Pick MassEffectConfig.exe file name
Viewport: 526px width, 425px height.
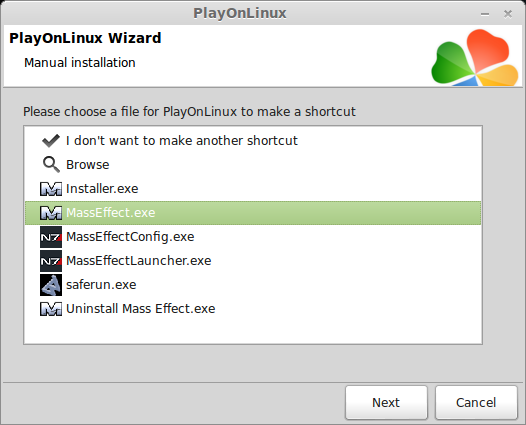tap(130, 237)
